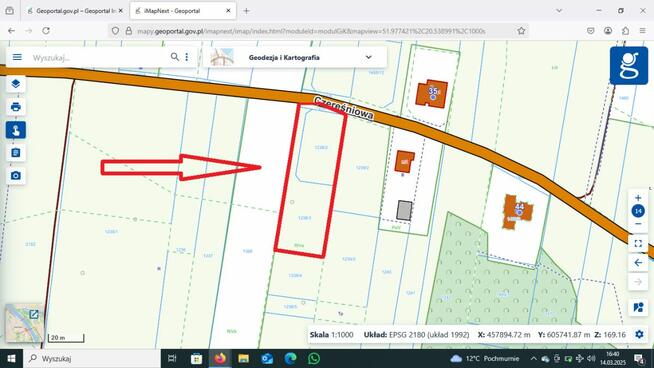Zoom in with the plus button
Image resolution: width=654 pixels, height=368 pixels.
point(638,198)
